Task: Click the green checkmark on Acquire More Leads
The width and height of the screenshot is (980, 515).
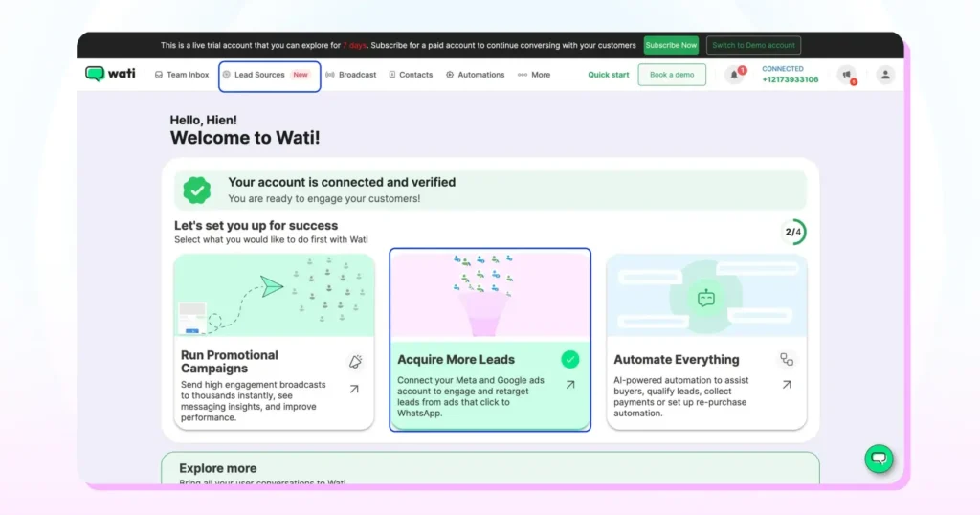Action: pos(570,359)
